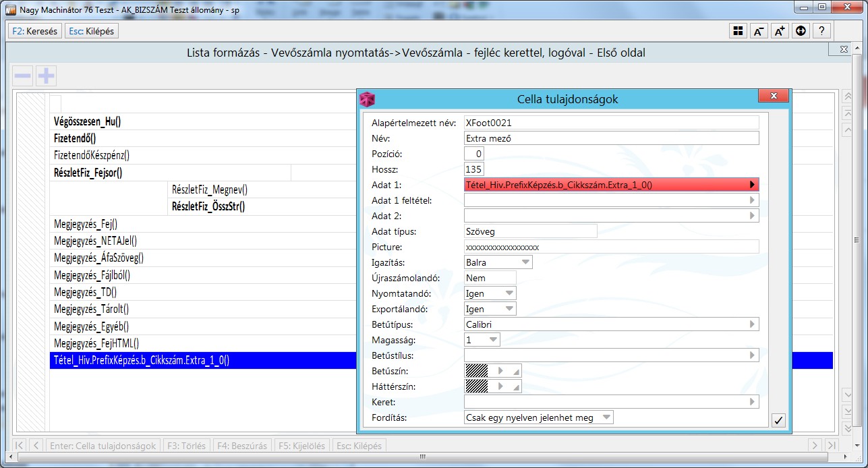The width and height of the screenshot is (868, 468).
Task: Click the large plus icon above the list
Action: [46, 76]
